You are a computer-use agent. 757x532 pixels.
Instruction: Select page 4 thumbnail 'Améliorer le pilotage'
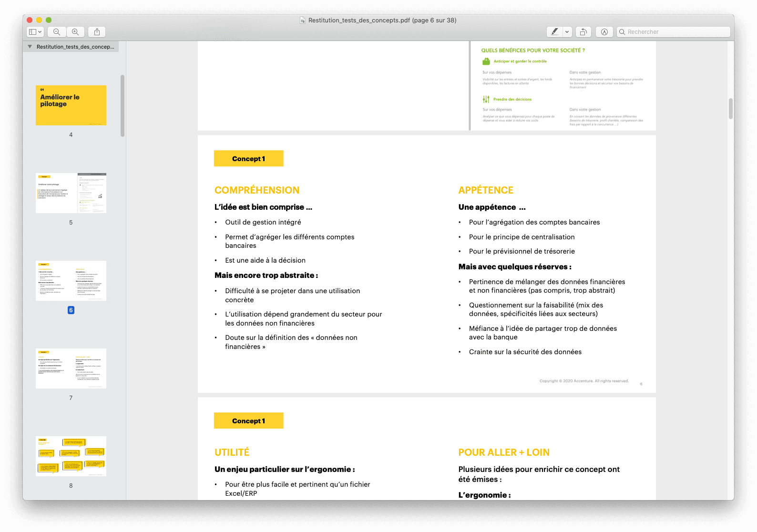tap(71, 105)
